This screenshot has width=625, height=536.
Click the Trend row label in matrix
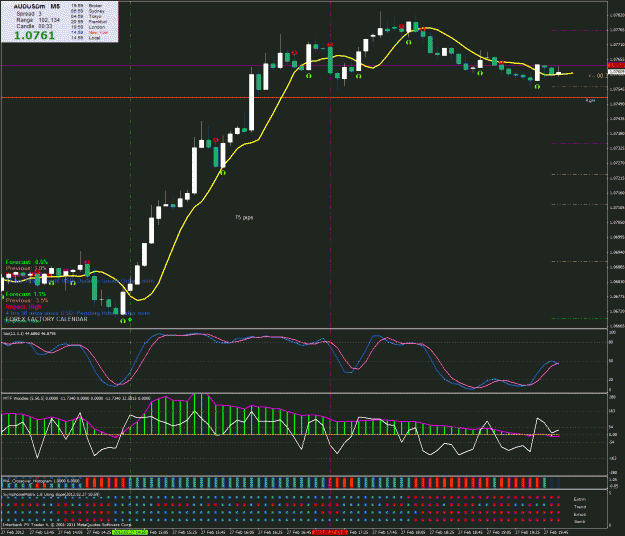click(x=580, y=507)
